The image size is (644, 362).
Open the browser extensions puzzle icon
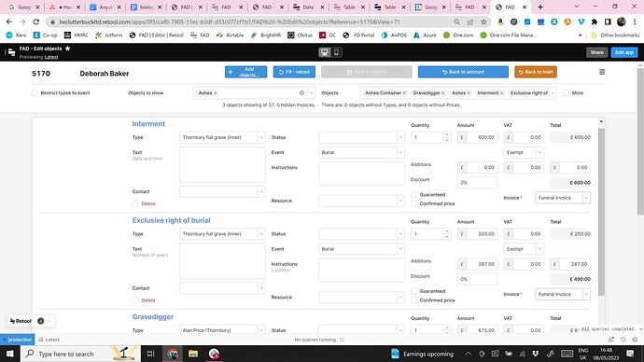click(595, 21)
